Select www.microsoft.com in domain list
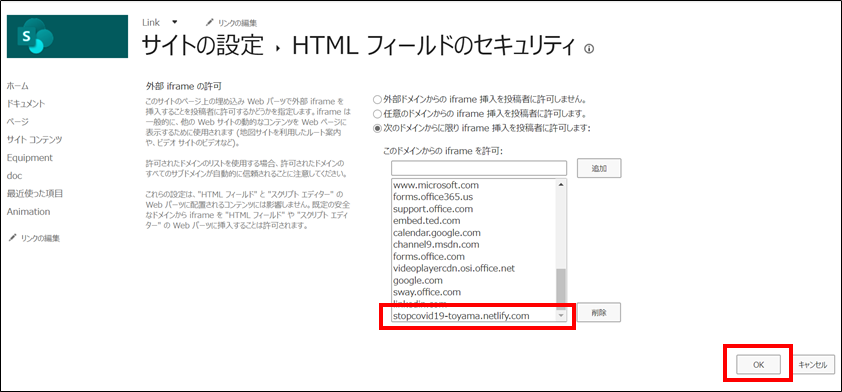 click(435, 185)
